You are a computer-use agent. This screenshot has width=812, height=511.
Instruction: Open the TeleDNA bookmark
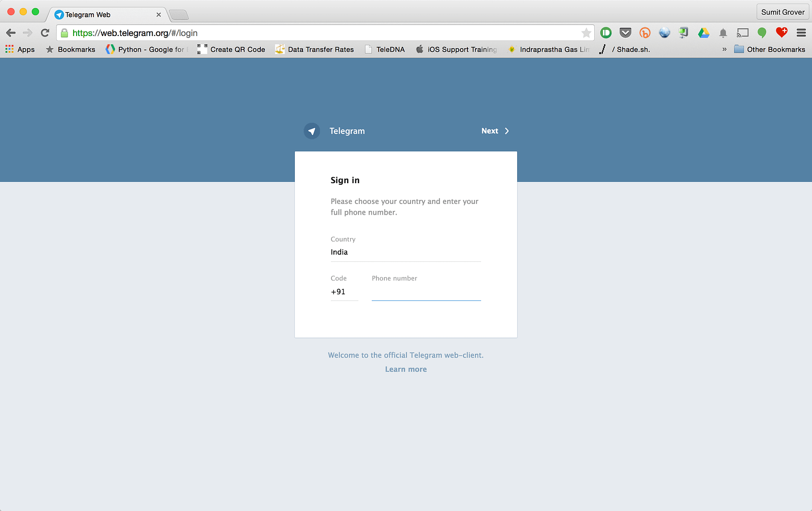[x=385, y=49]
